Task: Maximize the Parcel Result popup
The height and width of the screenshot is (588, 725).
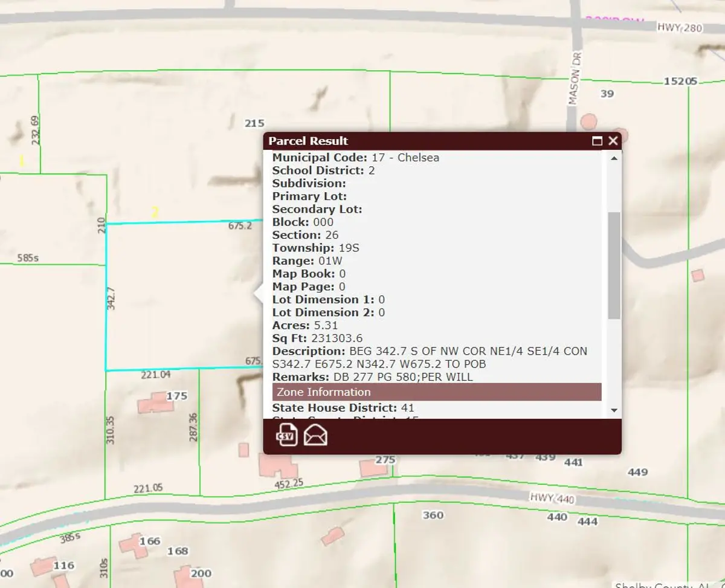Action: point(597,141)
